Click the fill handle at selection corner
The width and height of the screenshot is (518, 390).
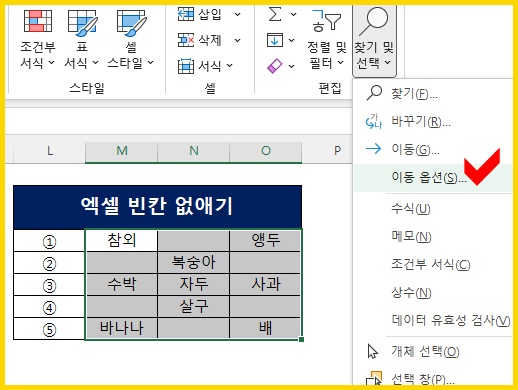point(301,339)
